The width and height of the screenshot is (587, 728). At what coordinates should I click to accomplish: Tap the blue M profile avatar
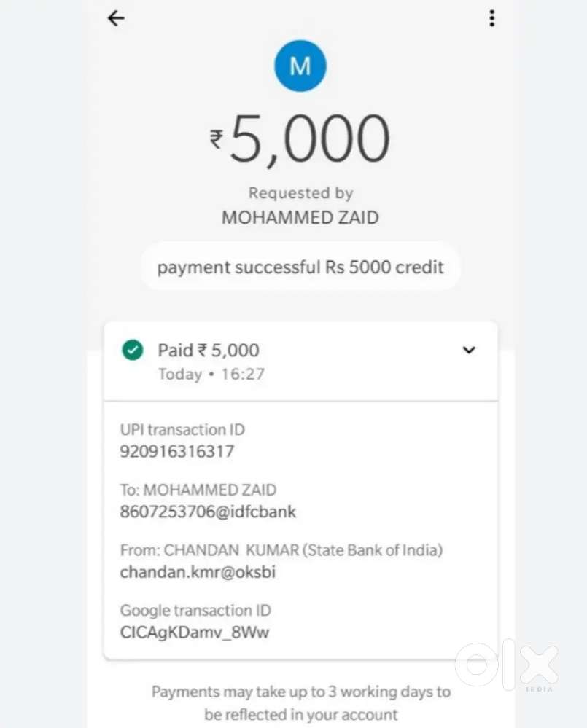[300, 66]
